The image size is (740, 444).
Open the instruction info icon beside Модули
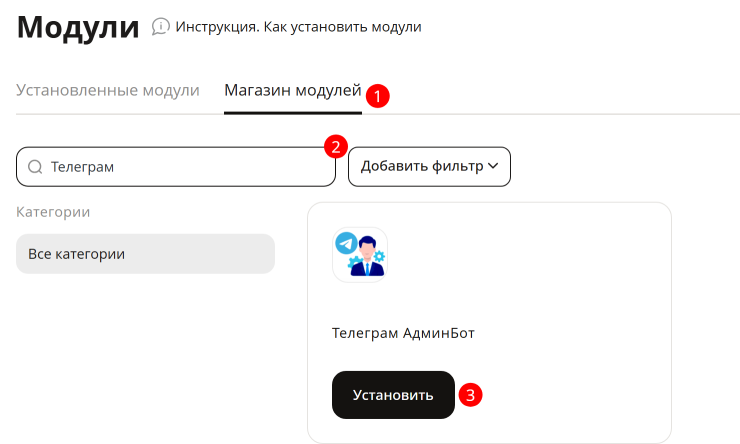(160, 26)
